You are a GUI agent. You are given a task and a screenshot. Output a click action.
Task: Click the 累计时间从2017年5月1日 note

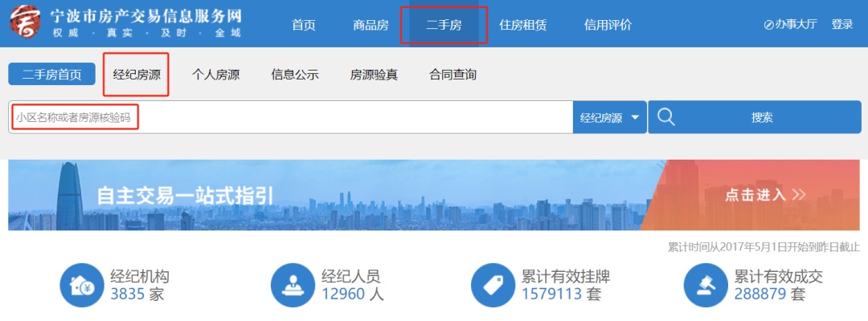click(764, 247)
